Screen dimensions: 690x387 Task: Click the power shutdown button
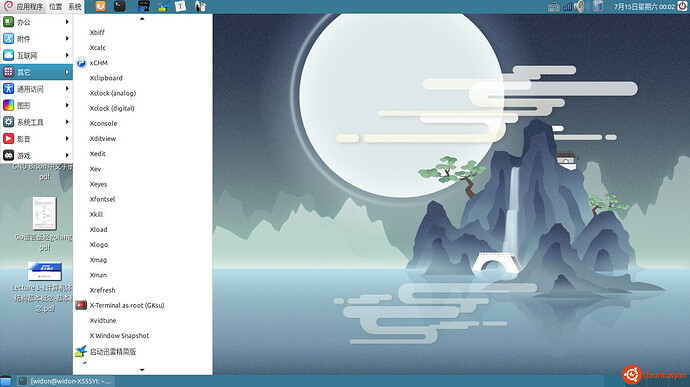pyautogui.click(x=682, y=6)
